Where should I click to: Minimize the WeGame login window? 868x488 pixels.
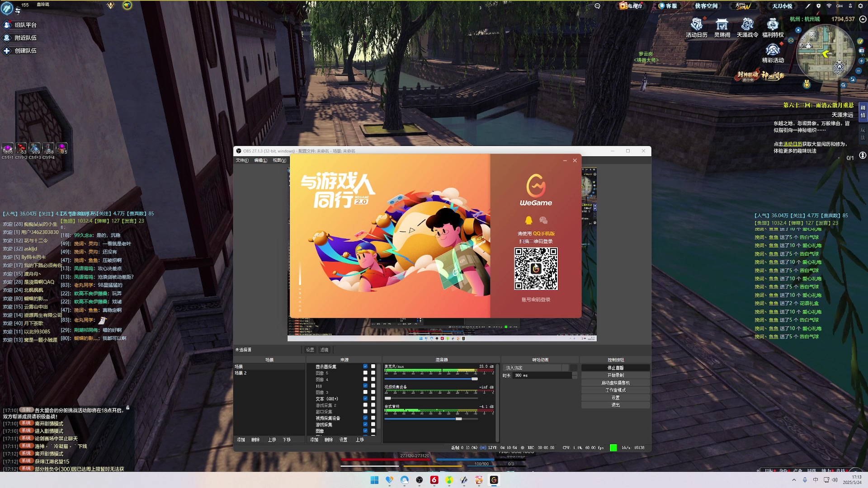(x=565, y=160)
